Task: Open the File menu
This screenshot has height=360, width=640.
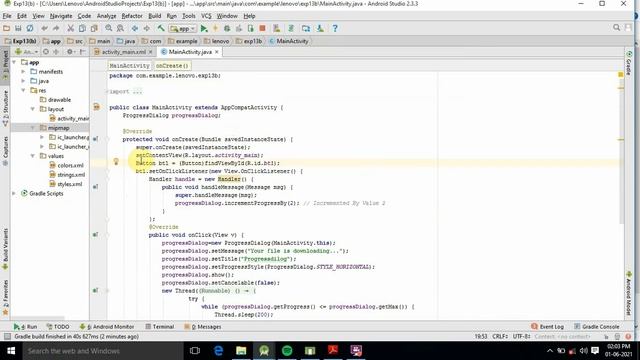Action: [x=7, y=16]
